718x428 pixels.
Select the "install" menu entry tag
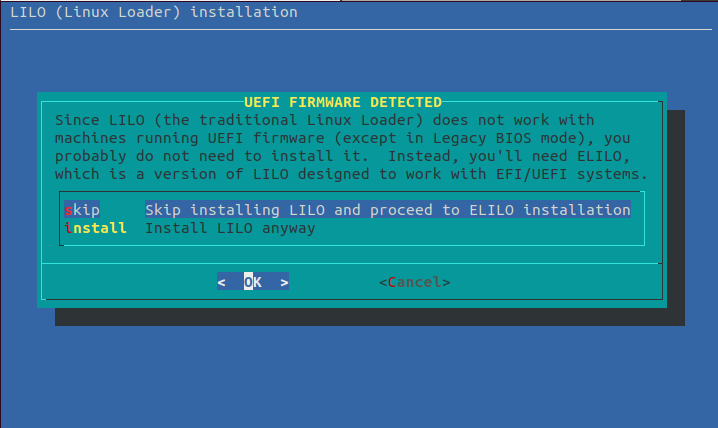pyautogui.click(x=95, y=228)
